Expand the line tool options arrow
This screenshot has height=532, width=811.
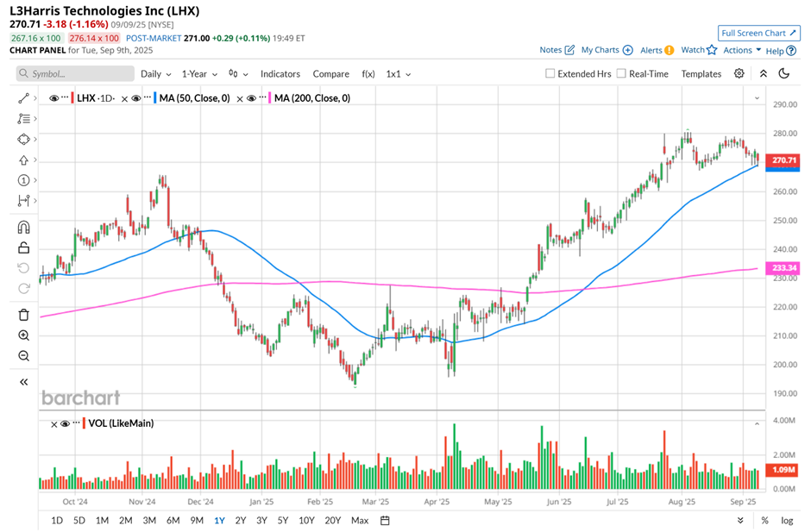coord(35,97)
